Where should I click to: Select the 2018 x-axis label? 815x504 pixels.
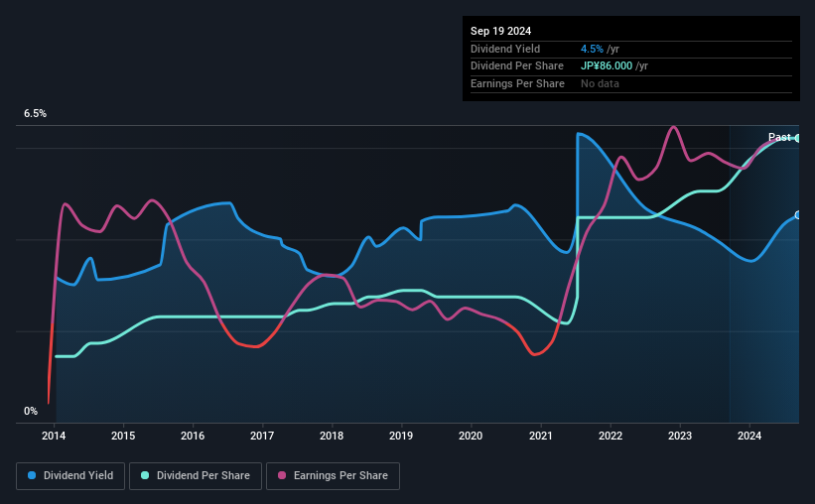click(x=332, y=436)
